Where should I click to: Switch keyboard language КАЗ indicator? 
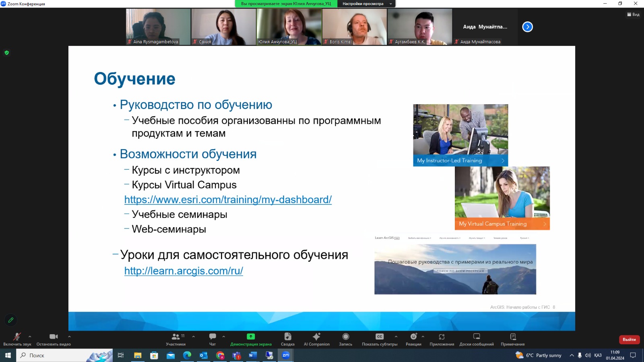pos(598,355)
